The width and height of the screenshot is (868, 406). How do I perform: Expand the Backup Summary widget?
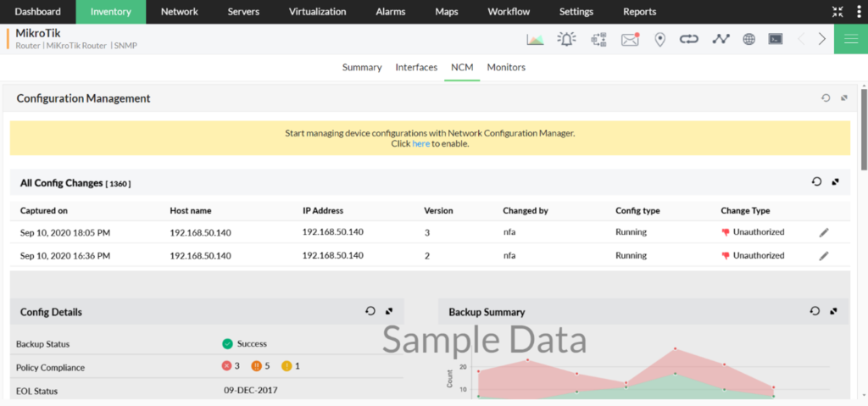coord(834,311)
